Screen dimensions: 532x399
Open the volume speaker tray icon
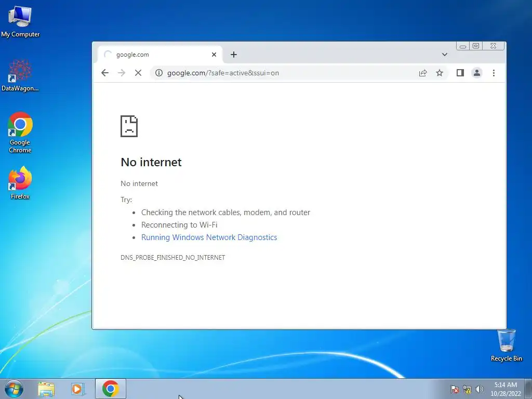480,389
